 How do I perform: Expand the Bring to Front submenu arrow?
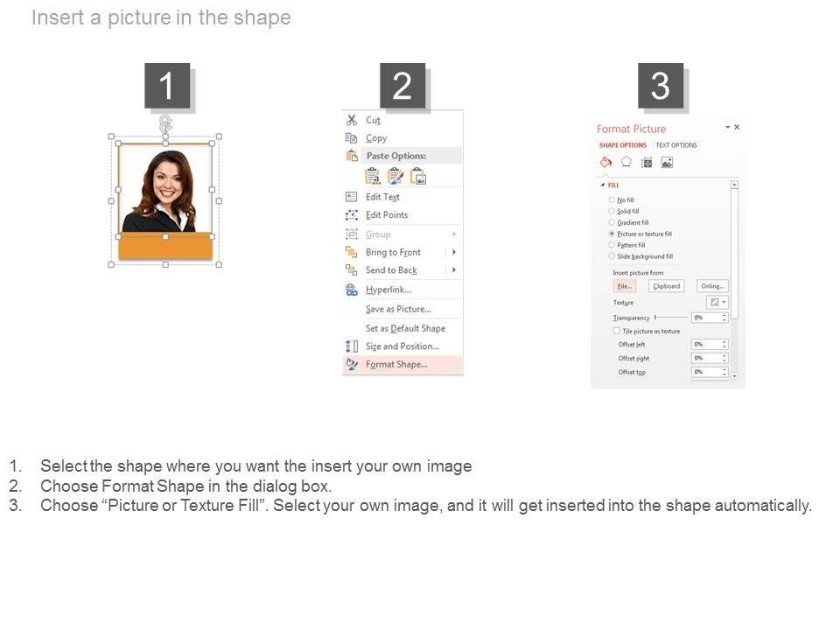click(454, 252)
